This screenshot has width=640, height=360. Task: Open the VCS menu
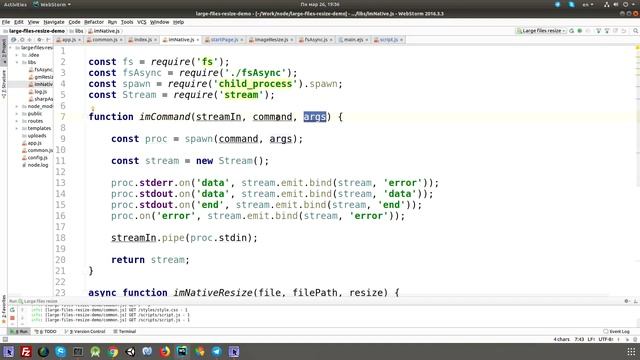point(142,22)
